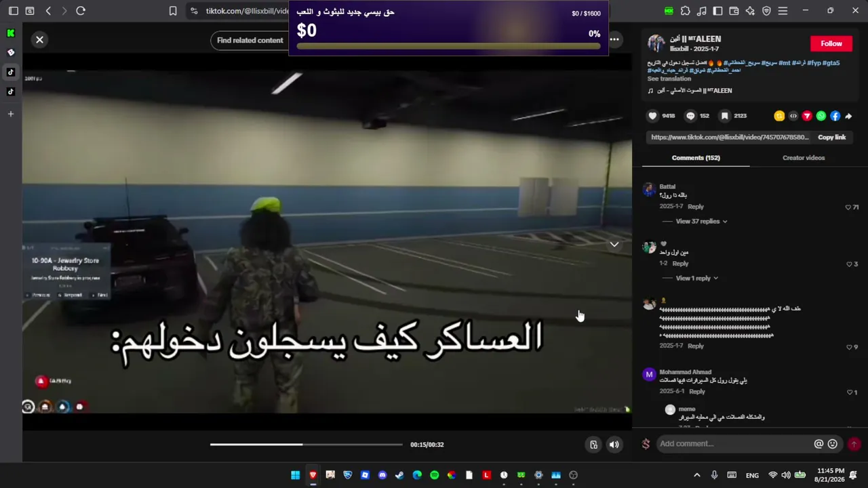Image resolution: width=868 pixels, height=488 pixels.
Task: Repost the video with yellow icon
Action: [x=779, y=116]
